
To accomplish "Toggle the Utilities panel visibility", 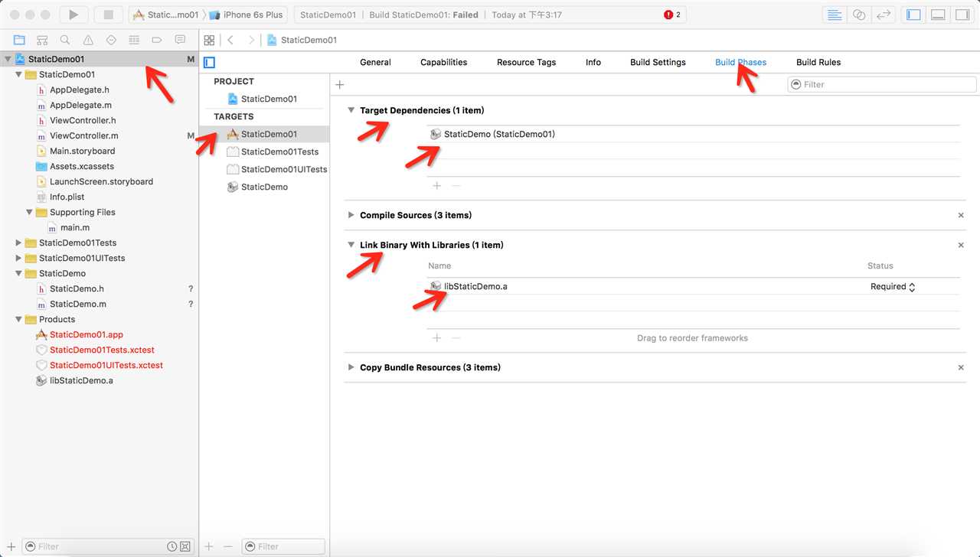I will (x=962, y=15).
